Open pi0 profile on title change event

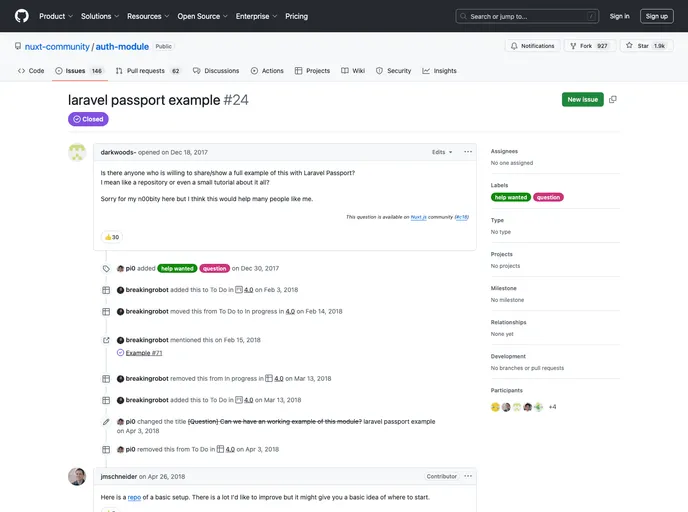[x=130, y=422]
